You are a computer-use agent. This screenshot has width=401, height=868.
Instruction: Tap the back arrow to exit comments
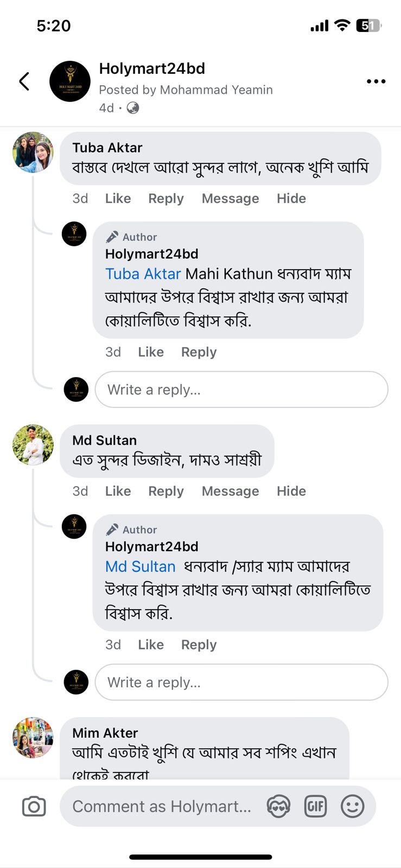pyautogui.click(x=23, y=81)
